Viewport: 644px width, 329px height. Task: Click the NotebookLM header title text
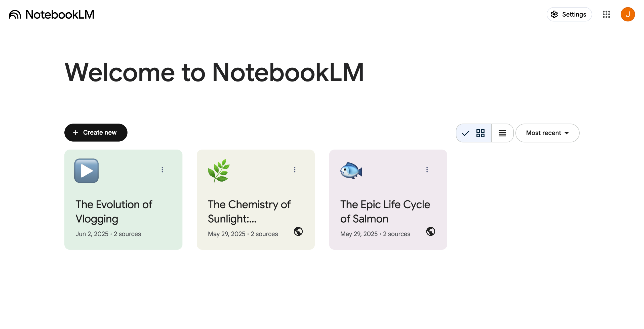coord(60,14)
